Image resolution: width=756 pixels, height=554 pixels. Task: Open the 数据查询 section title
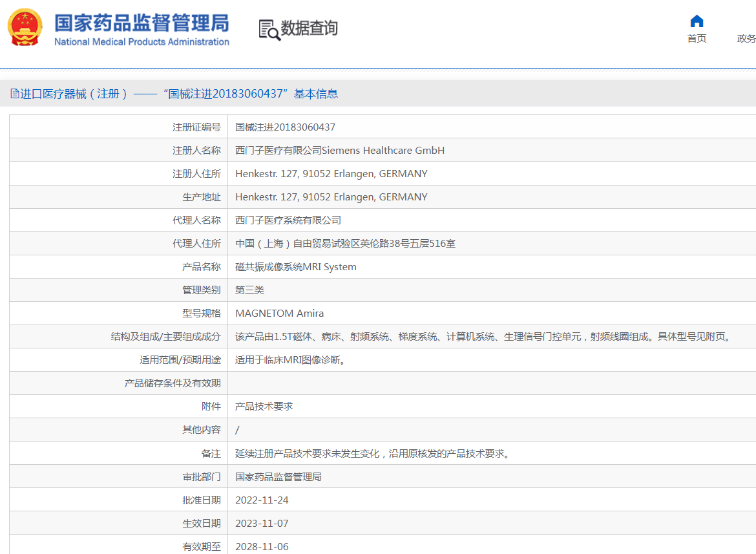pos(309,28)
